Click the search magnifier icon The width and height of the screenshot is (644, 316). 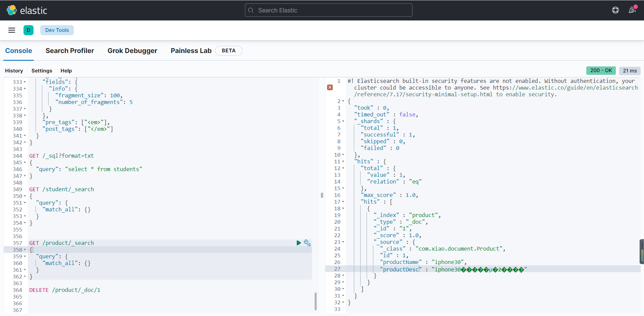[251, 10]
